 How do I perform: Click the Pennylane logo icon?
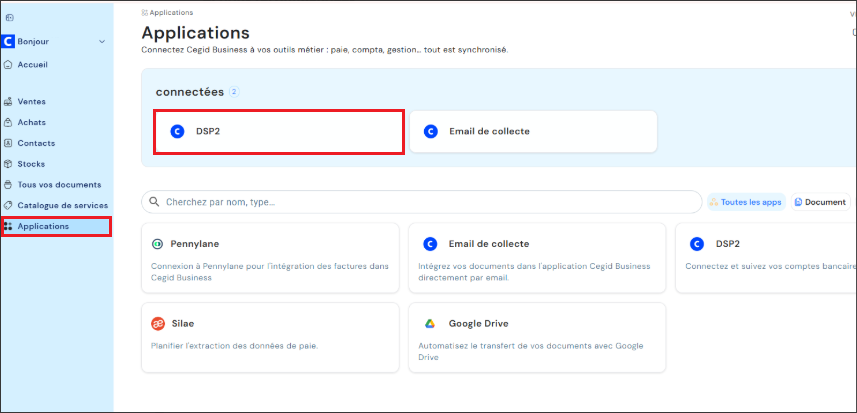157,244
